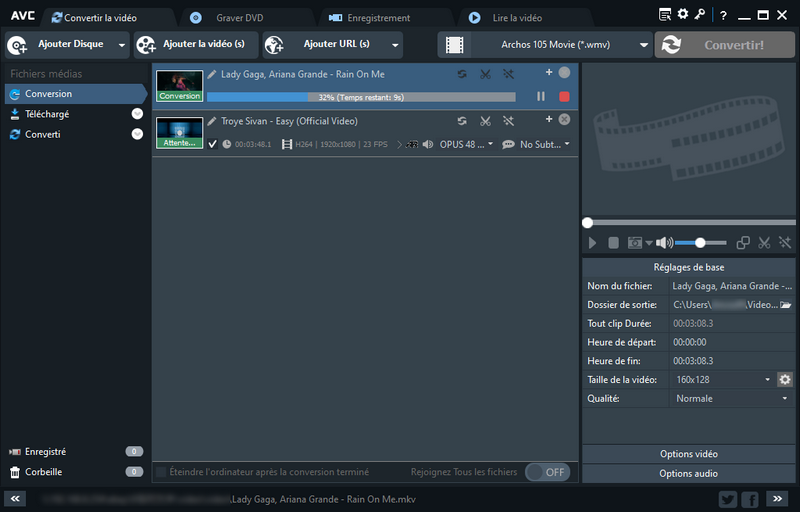Click the pencil icon beside Troye Sivan title
800x512 pixels.
[x=212, y=121]
